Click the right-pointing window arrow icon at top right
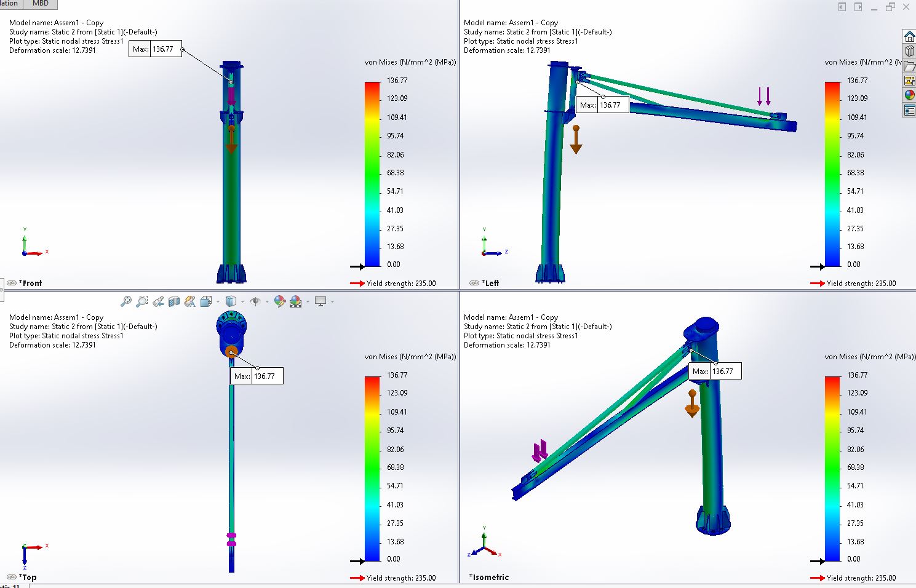Screen dimensions: 916x588 pyautogui.click(x=858, y=7)
